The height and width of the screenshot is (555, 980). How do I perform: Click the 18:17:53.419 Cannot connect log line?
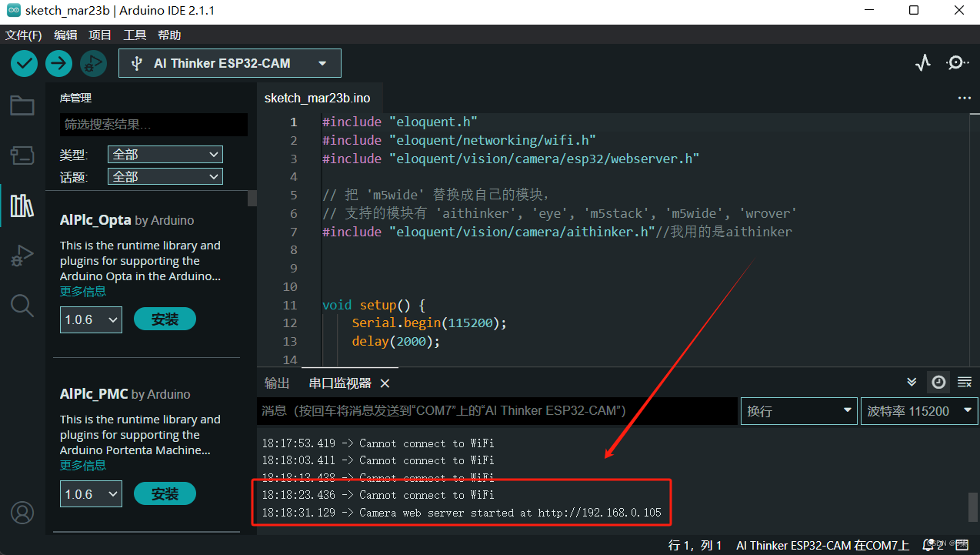(378, 443)
